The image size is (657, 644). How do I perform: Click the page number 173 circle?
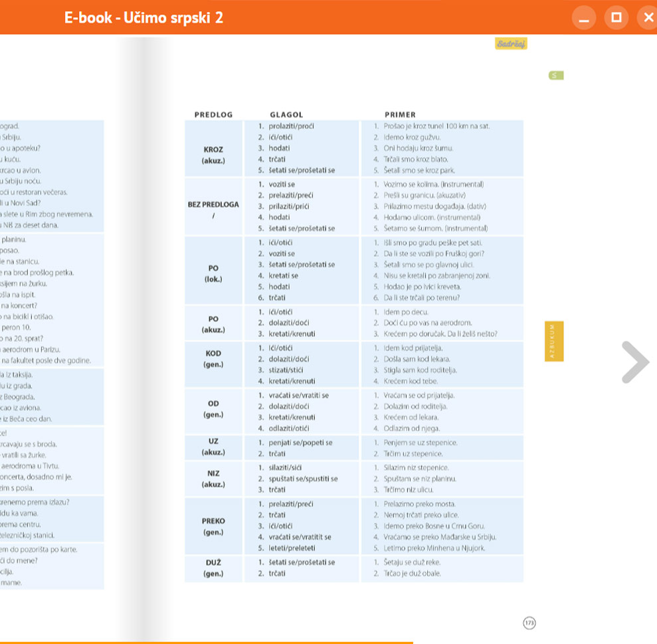[529, 623]
